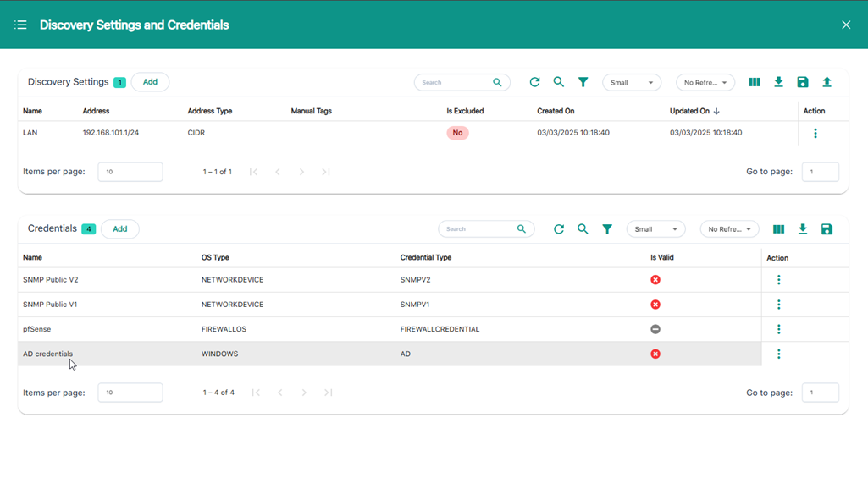
Task: Expand the No Refresh dropdown in Credentials
Action: (x=729, y=229)
